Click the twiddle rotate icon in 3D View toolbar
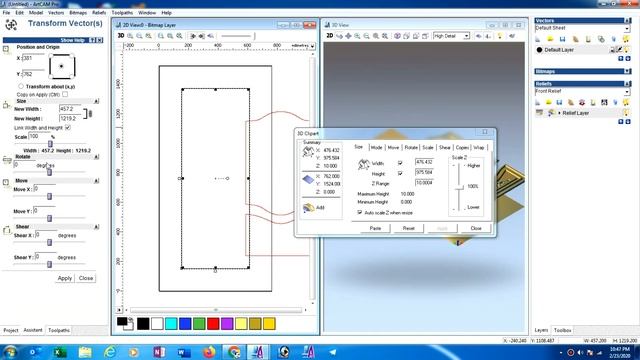The height and width of the screenshot is (360, 640). (x=339, y=36)
